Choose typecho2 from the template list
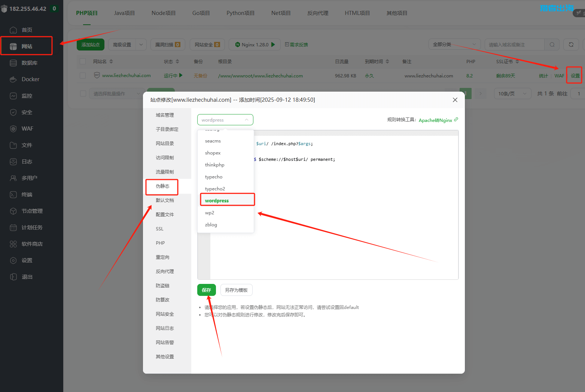 [215, 189]
